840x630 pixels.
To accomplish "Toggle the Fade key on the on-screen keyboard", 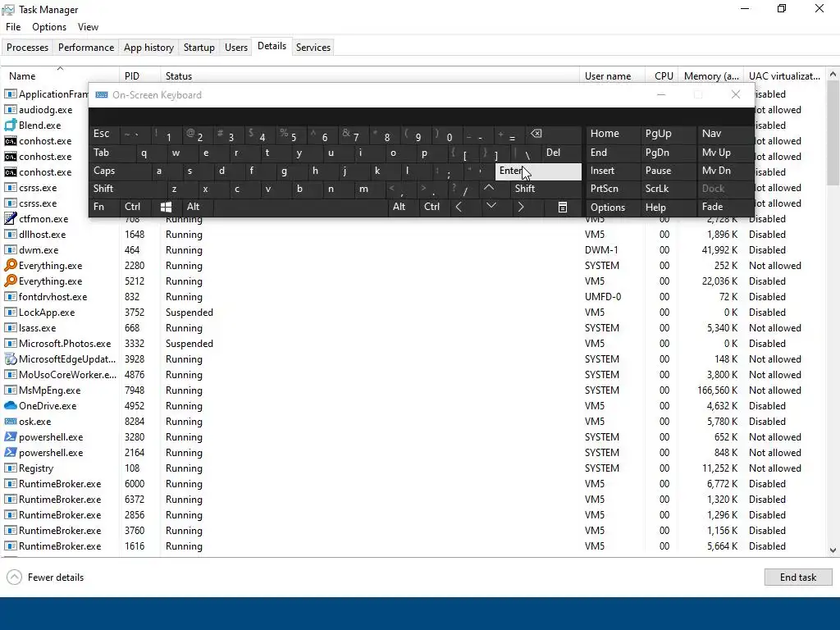I will (724, 207).
